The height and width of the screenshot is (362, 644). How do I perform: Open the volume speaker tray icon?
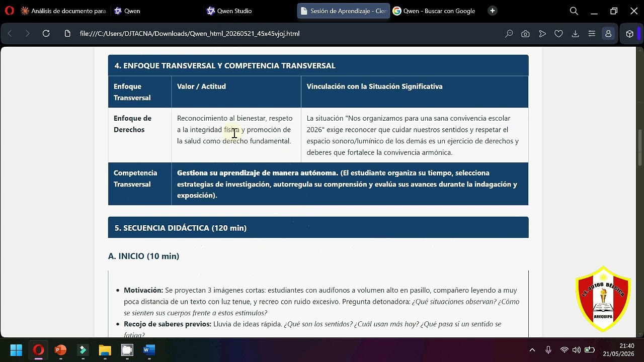[577, 350]
